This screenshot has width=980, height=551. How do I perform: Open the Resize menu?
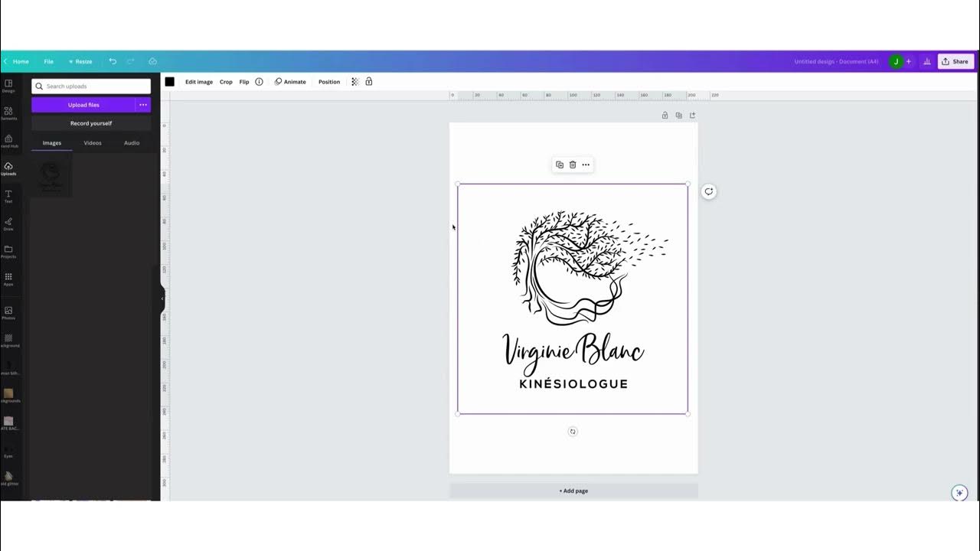[x=80, y=61]
